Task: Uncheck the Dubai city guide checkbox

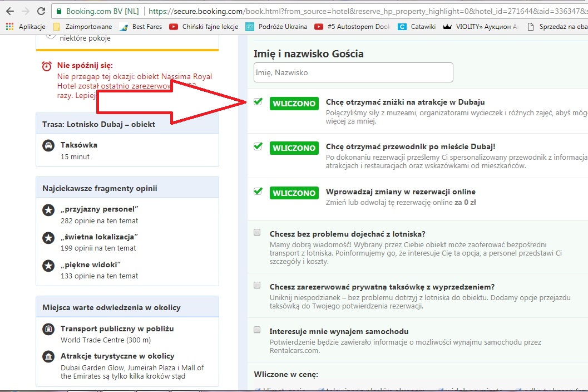Action: (x=258, y=146)
